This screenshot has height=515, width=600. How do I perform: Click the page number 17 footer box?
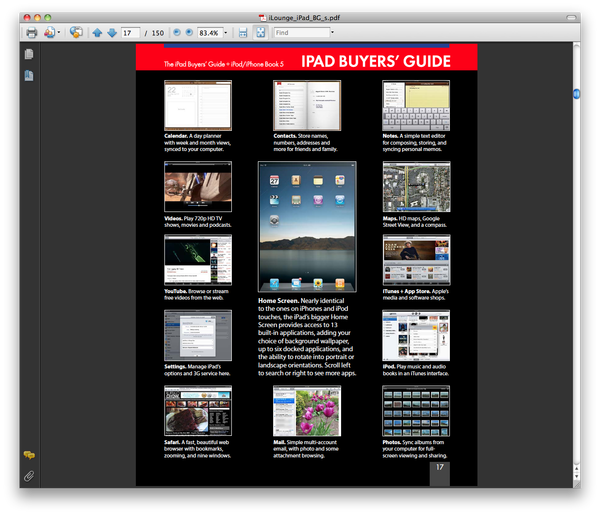440,474
